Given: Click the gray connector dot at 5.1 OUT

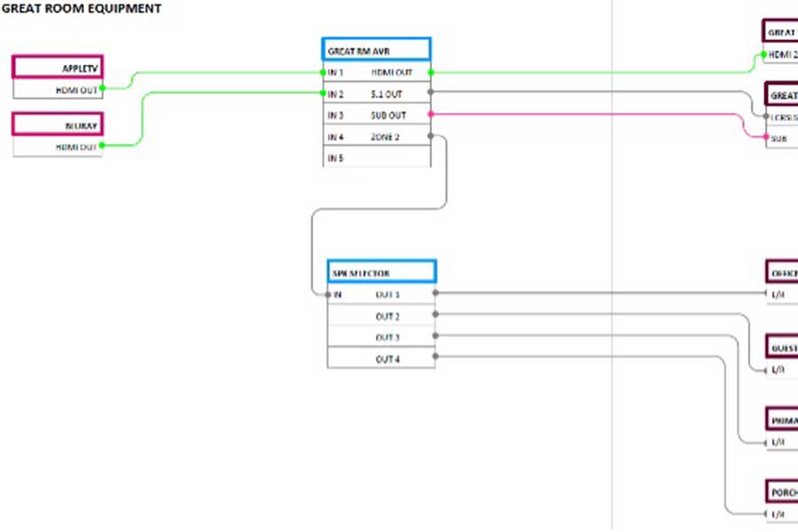Looking at the screenshot, I should [431, 92].
